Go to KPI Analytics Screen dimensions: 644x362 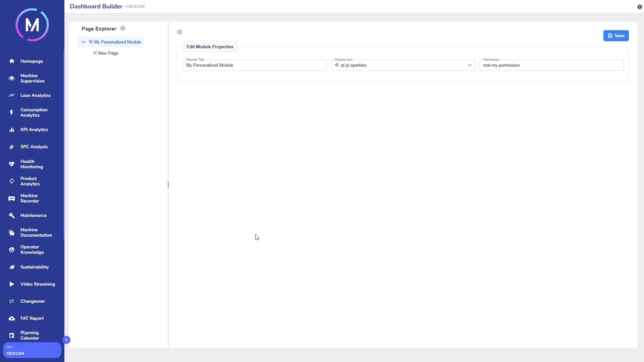coord(34,130)
